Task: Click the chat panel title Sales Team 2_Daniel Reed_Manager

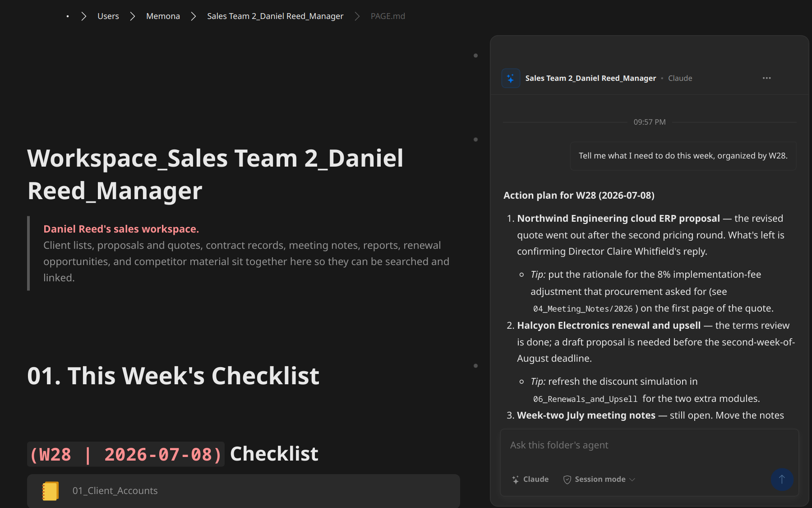Action: (x=591, y=78)
